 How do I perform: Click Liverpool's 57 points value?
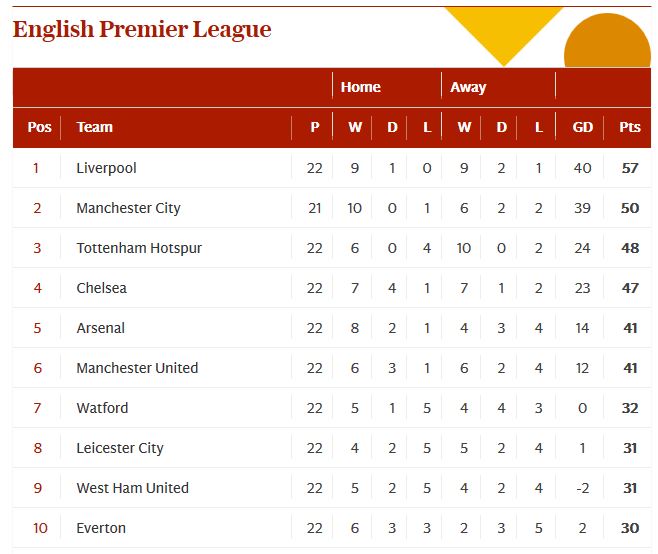click(x=630, y=168)
